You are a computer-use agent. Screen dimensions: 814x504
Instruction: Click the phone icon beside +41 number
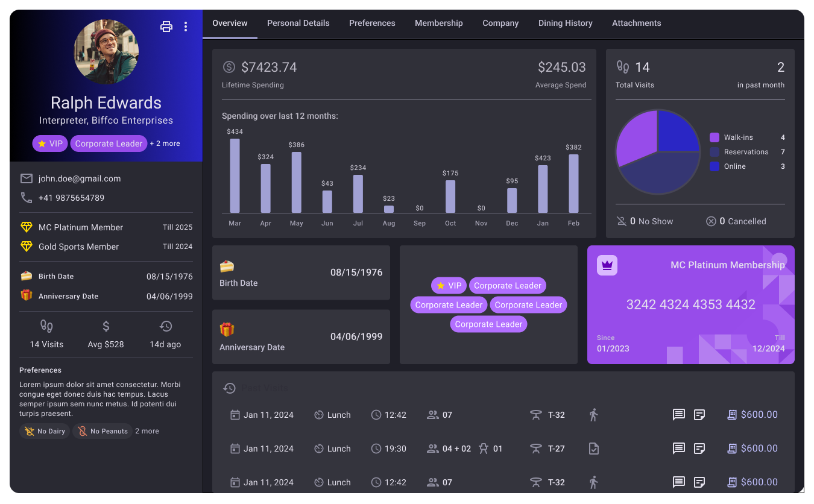click(x=27, y=198)
